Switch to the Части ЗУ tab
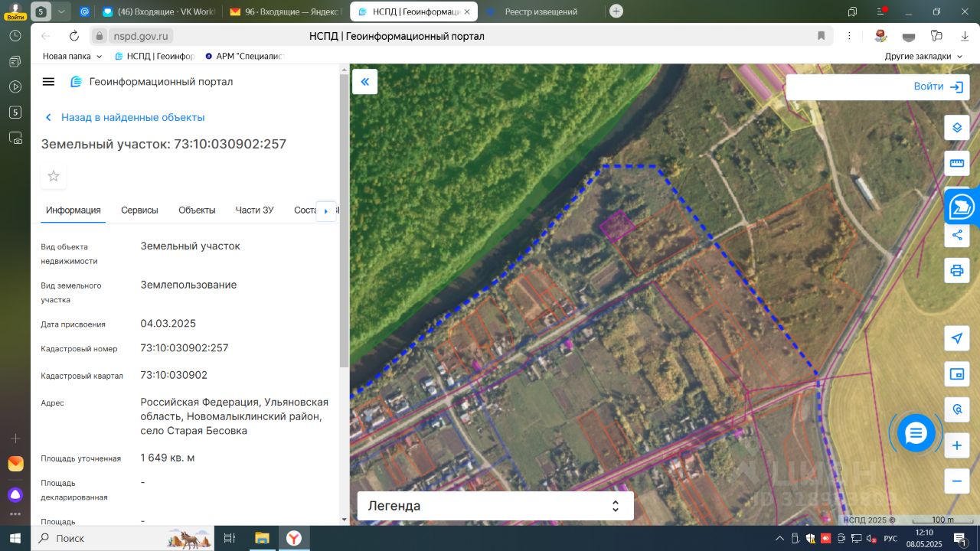Screen dimensions: 980x551 [x=254, y=210]
